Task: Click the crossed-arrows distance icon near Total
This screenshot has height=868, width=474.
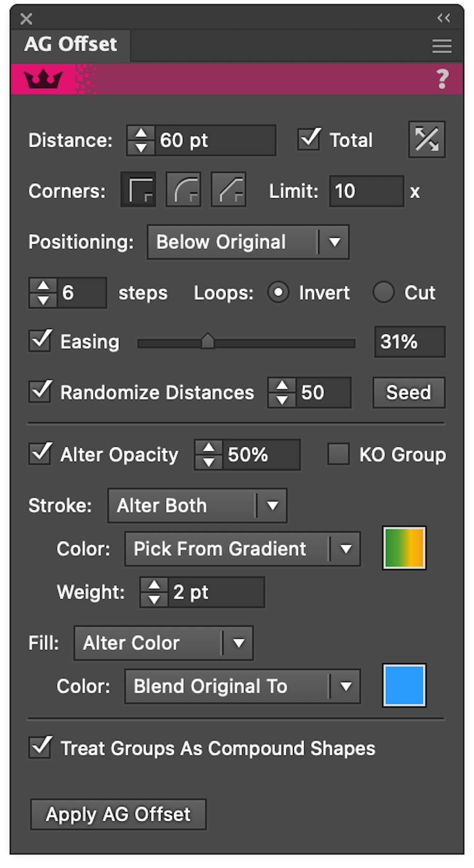Action: (x=427, y=139)
